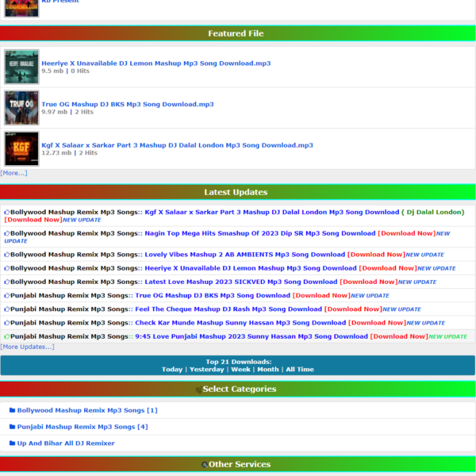This screenshot has height=476, width=476.
Task: Click folder icon beside Bollywood Mashup Remix category
Action: coord(12,410)
